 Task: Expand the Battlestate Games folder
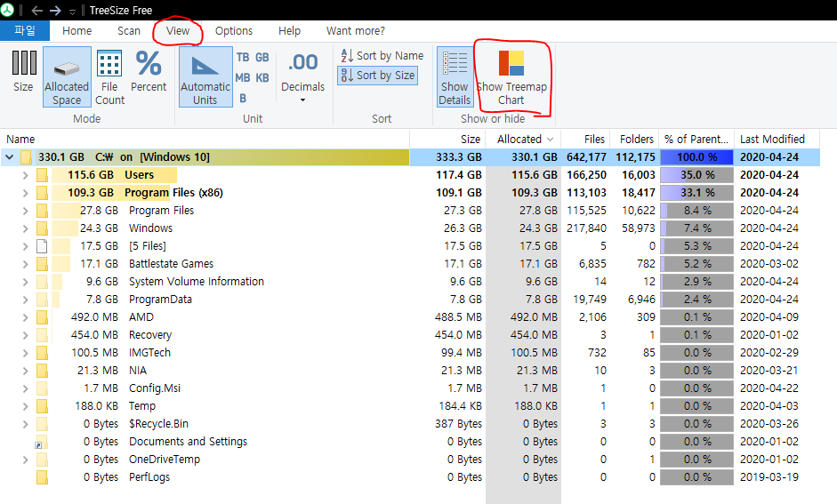tap(25, 264)
